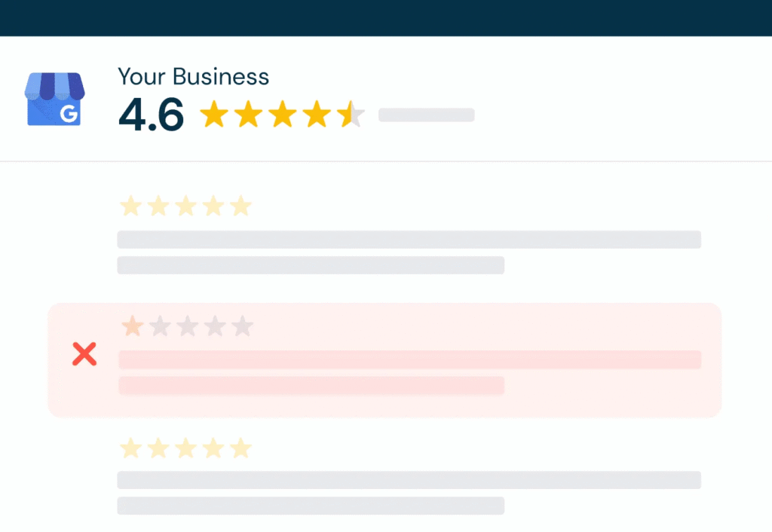Click the last gray star in flagged review

coord(242,326)
